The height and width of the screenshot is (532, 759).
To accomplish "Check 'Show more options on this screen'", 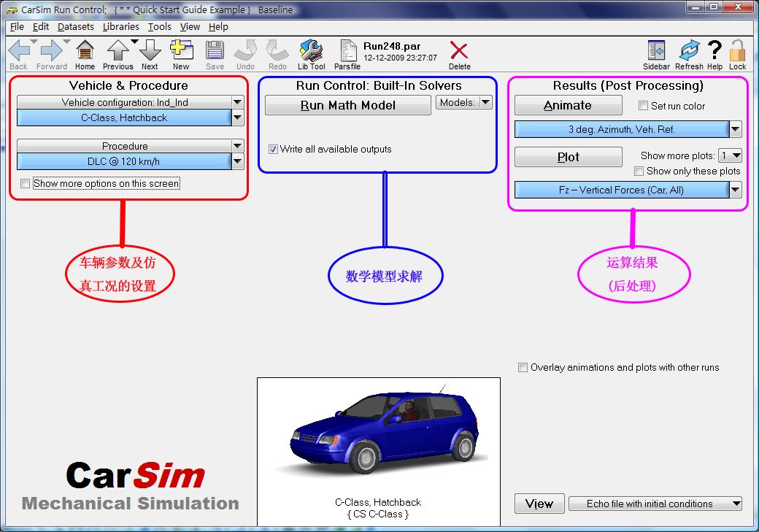I will [25, 183].
